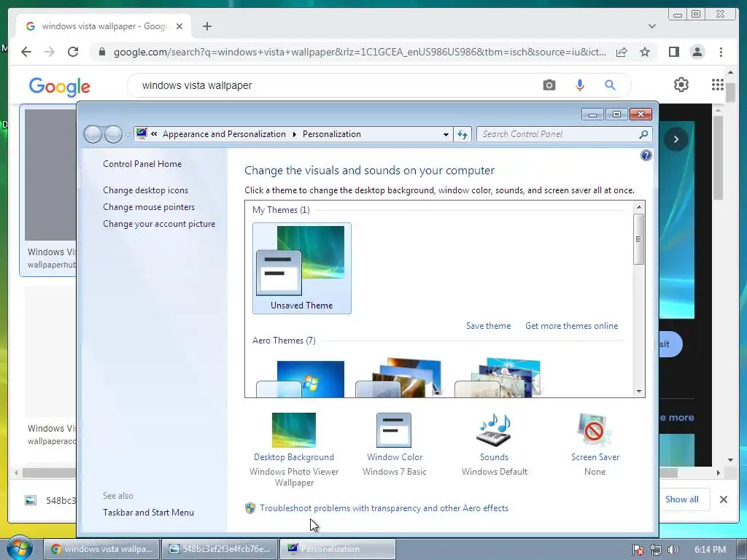Open Window Color settings icon
747x560 pixels.
[x=393, y=430]
